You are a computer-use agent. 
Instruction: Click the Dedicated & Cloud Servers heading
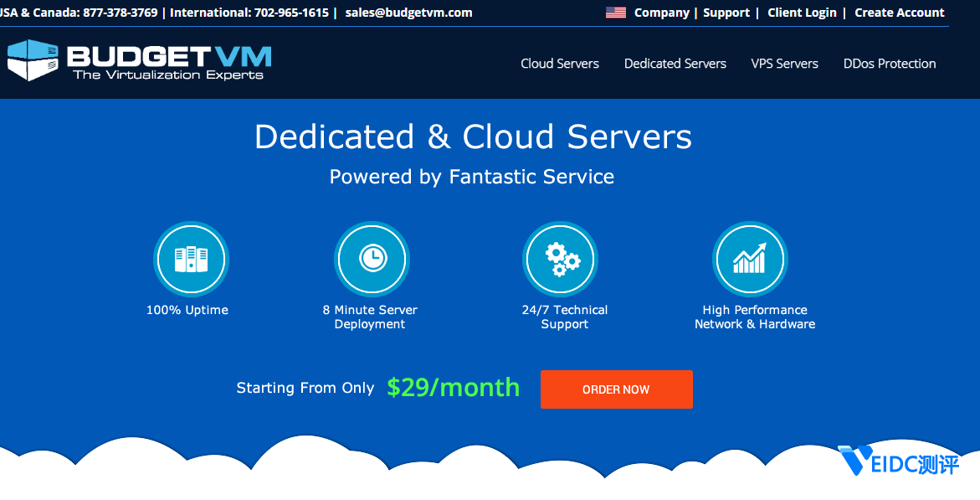click(x=473, y=137)
